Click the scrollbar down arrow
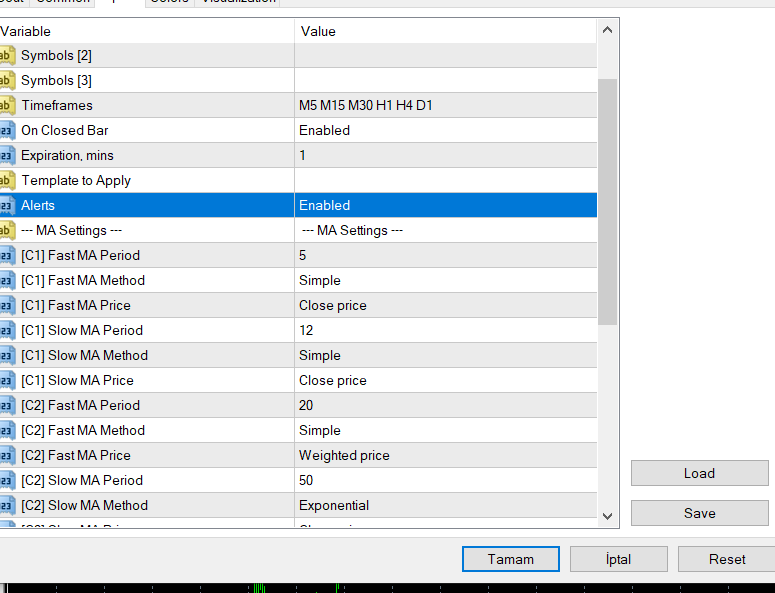The width and height of the screenshot is (775, 593). (607, 516)
